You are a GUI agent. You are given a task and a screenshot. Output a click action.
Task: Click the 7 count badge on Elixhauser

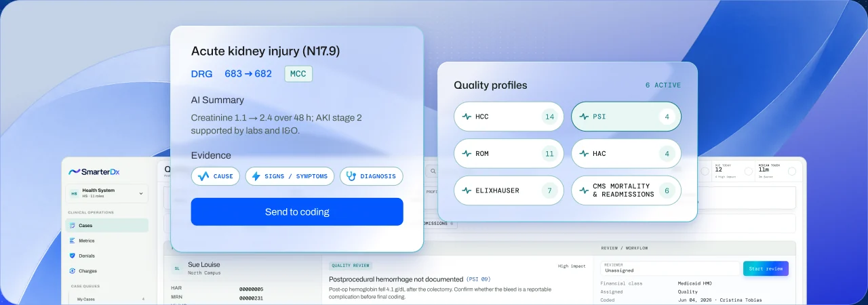[550, 190]
